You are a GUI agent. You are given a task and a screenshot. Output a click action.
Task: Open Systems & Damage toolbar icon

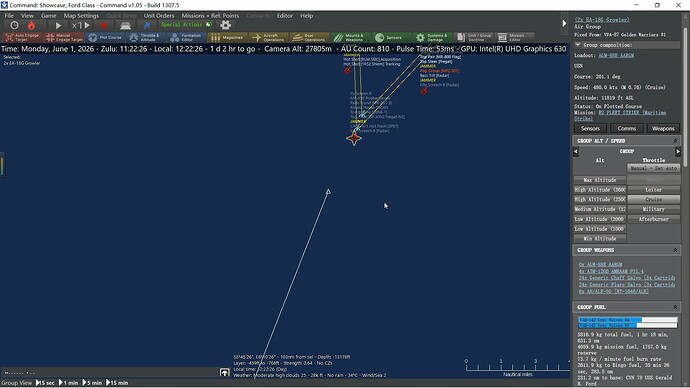432,38
